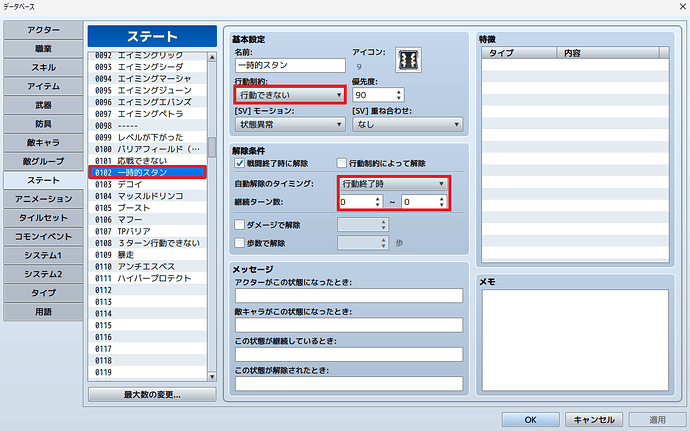This screenshot has width=690, height=431.
Task: Switch to アクター tab
Action: (x=43, y=30)
